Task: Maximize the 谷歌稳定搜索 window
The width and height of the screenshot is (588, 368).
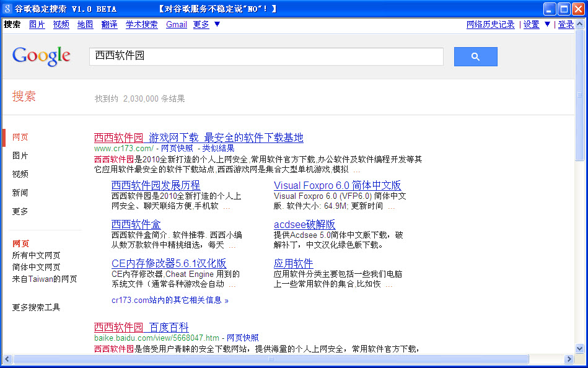Action: point(564,9)
